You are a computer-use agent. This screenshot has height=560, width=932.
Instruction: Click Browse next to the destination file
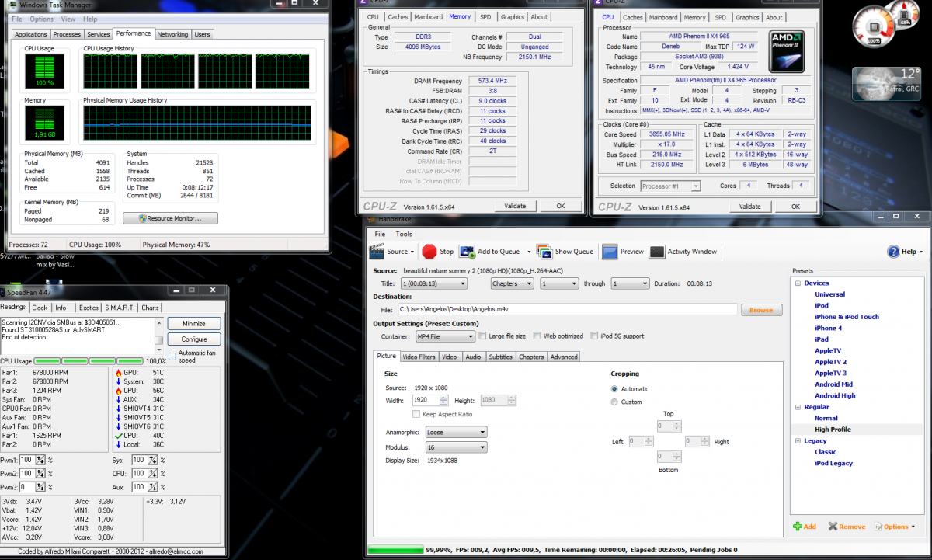tap(761, 310)
